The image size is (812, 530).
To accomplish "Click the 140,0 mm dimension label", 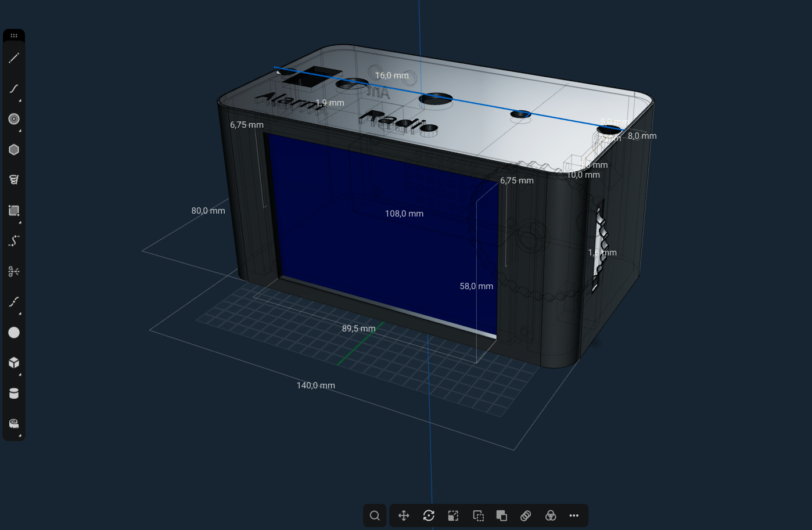I will pos(315,385).
